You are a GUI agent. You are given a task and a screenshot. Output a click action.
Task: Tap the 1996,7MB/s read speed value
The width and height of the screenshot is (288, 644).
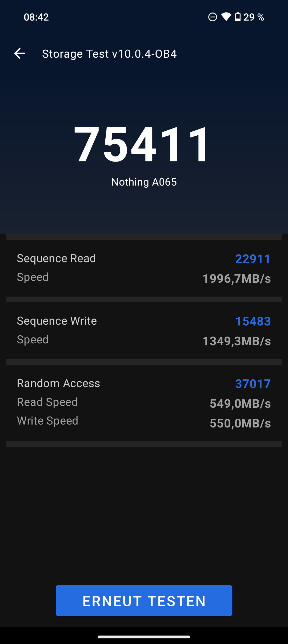click(237, 279)
